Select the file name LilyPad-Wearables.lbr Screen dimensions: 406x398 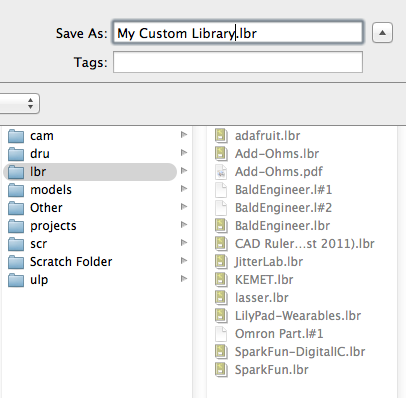pos(298,316)
